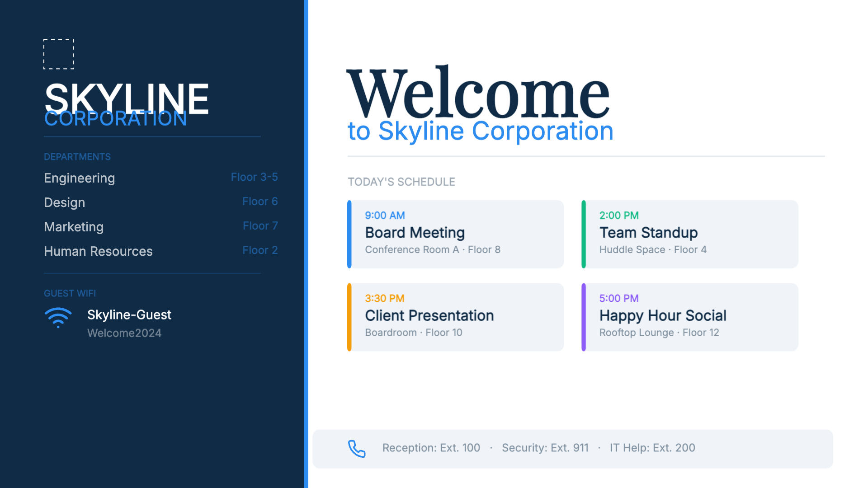
Task: Click the Welcome2024 WiFi password text
Action: click(x=124, y=333)
